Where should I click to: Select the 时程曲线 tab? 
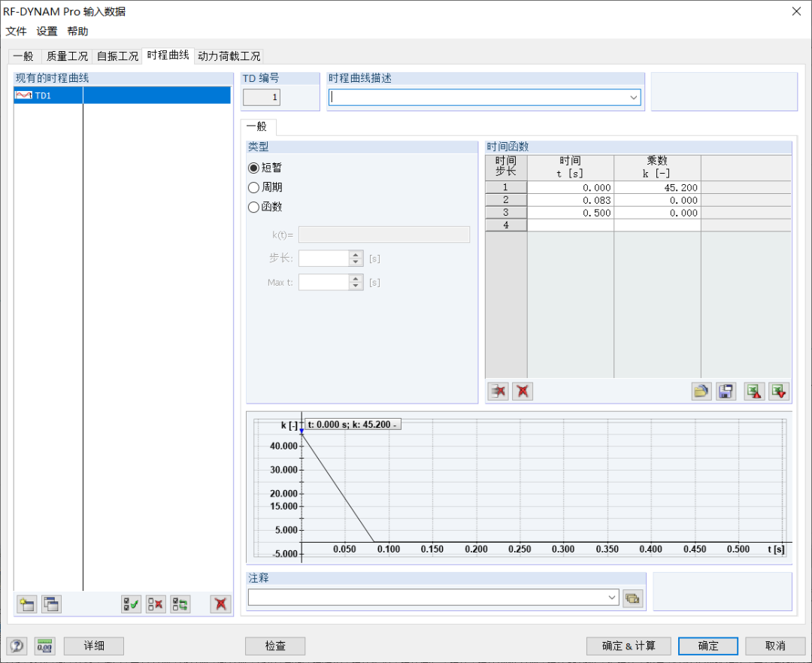[x=168, y=55]
